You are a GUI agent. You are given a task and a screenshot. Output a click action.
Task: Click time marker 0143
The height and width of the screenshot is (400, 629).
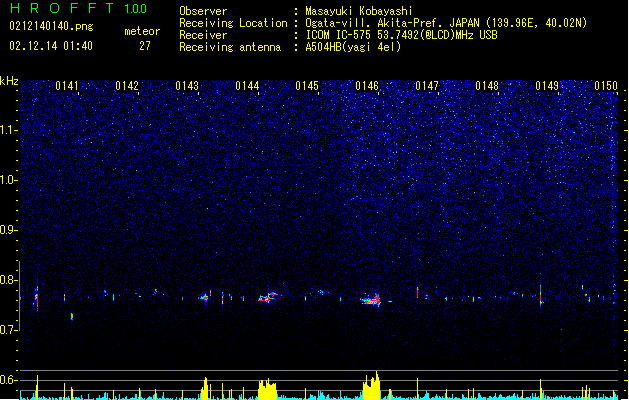[187, 86]
